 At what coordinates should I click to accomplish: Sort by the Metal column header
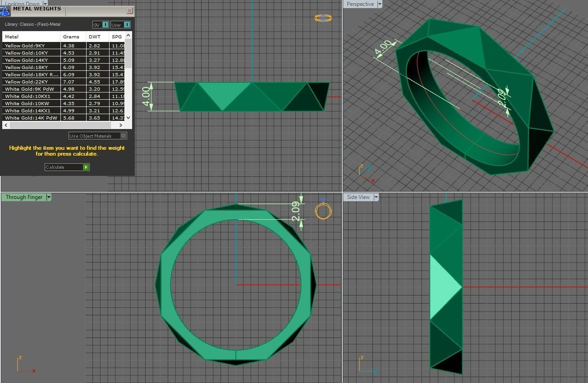(31, 37)
